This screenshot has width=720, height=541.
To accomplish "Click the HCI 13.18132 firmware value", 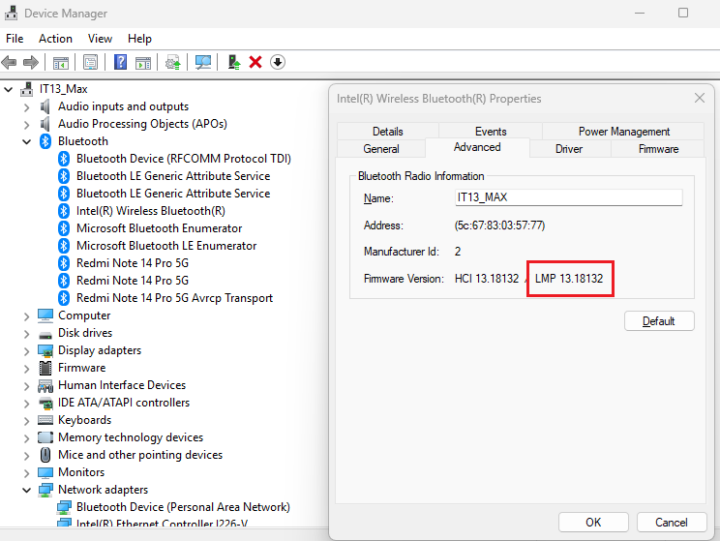I will [x=487, y=279].
